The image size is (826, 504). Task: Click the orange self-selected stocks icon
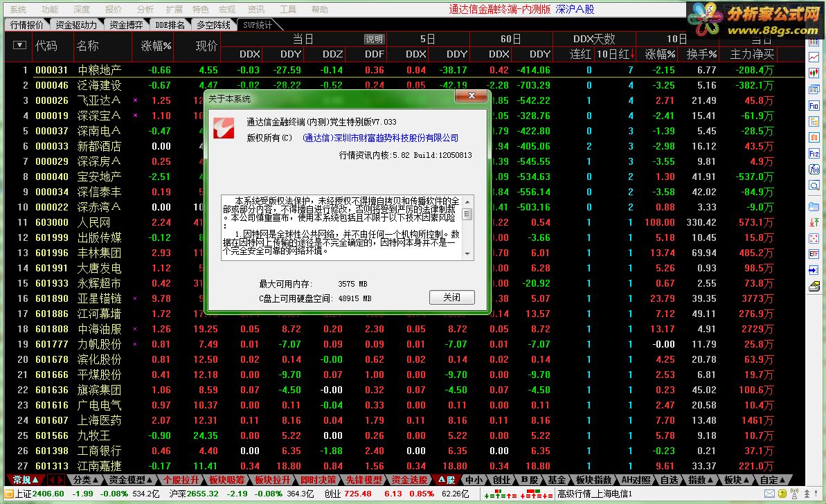(x=814, y=138)
